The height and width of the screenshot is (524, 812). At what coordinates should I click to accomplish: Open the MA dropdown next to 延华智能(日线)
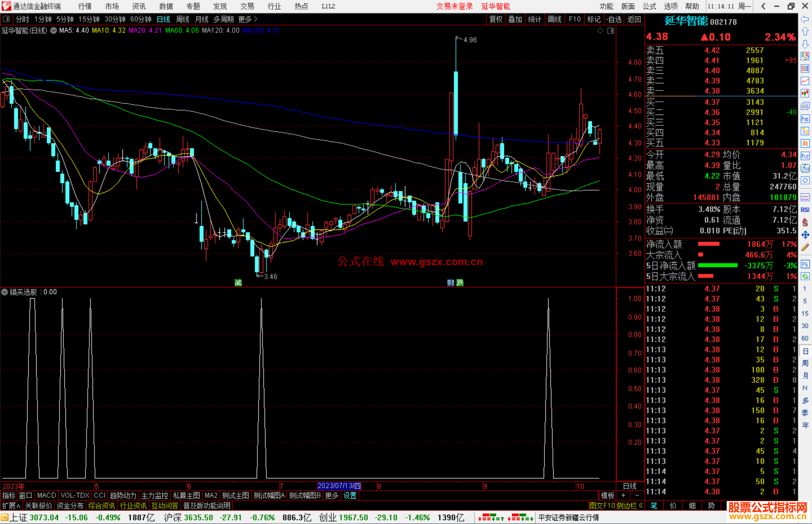54,30
